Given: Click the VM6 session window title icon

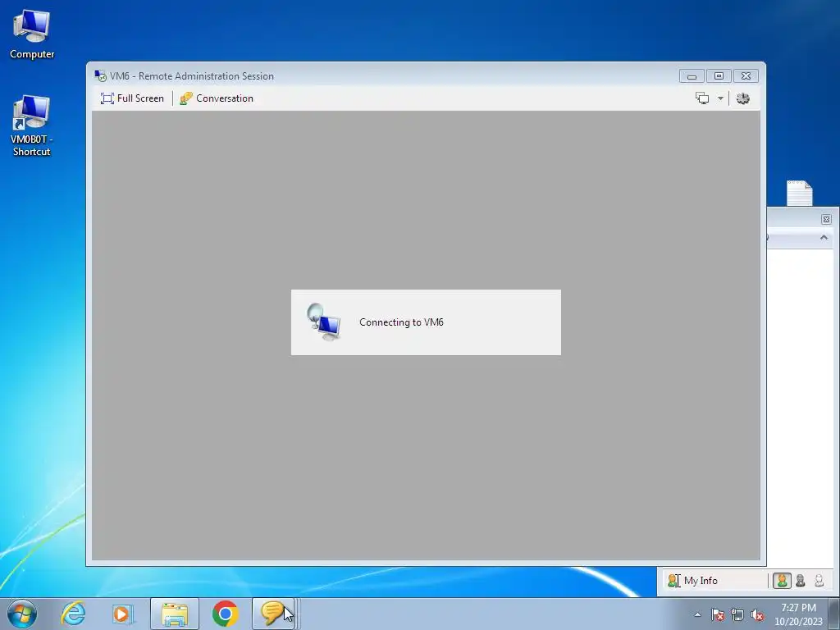Looking at the screenshot, I should [100, 76].
